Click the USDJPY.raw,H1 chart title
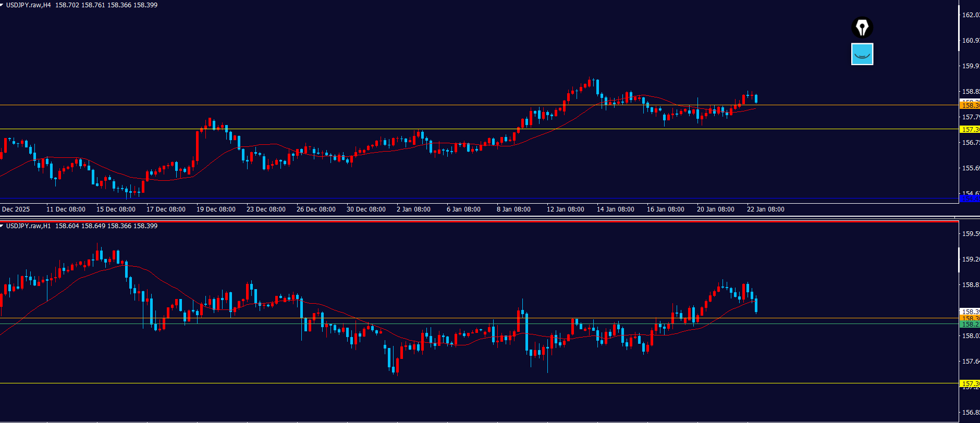Screen dimensions: 980x423 click(28, 226)
